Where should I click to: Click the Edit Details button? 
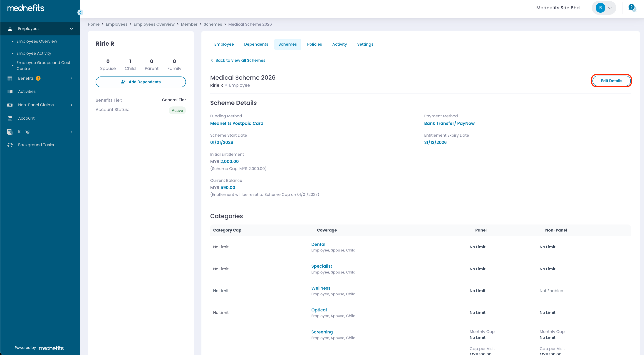611,81
